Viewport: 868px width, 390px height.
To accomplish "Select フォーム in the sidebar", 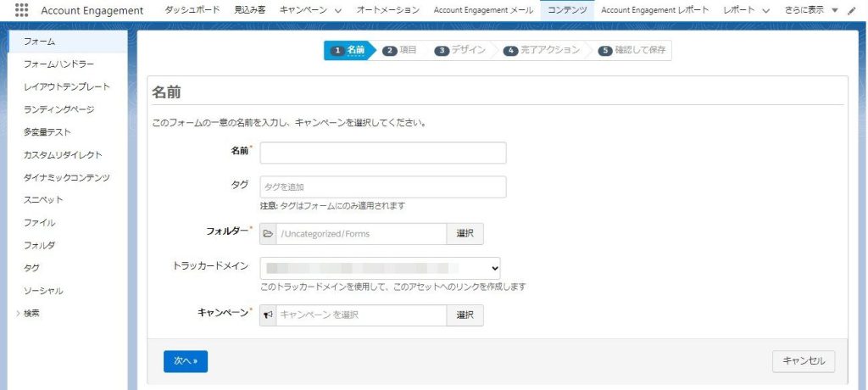I will [x=68, y=42].
